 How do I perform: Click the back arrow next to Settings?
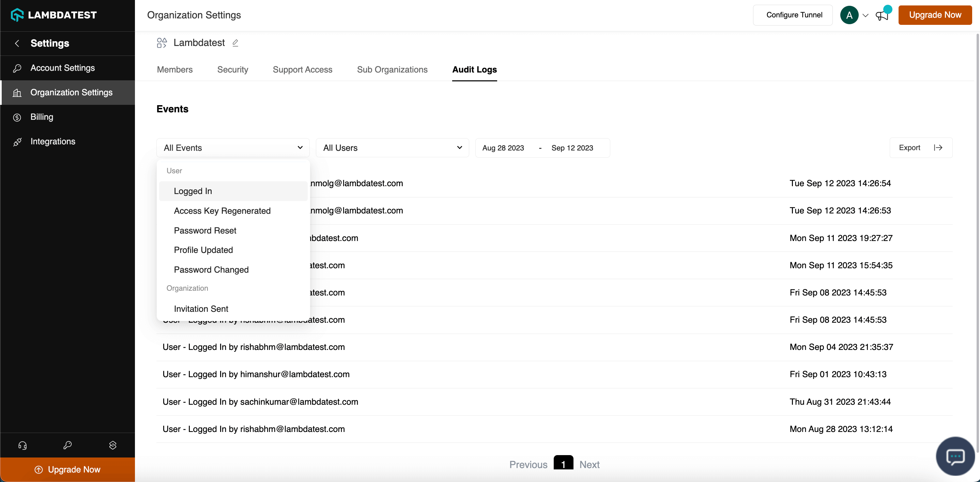tap(17, 43)
